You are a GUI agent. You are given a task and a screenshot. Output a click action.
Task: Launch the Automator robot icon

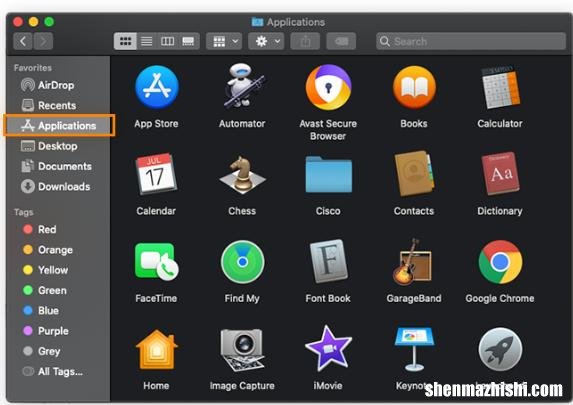tap(242, 86)
